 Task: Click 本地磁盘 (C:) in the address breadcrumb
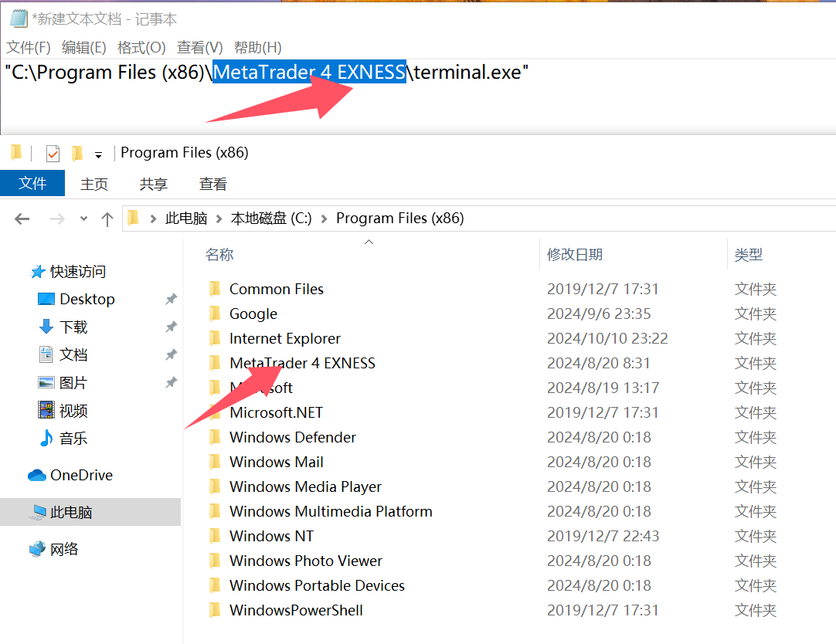pos(271,219)
